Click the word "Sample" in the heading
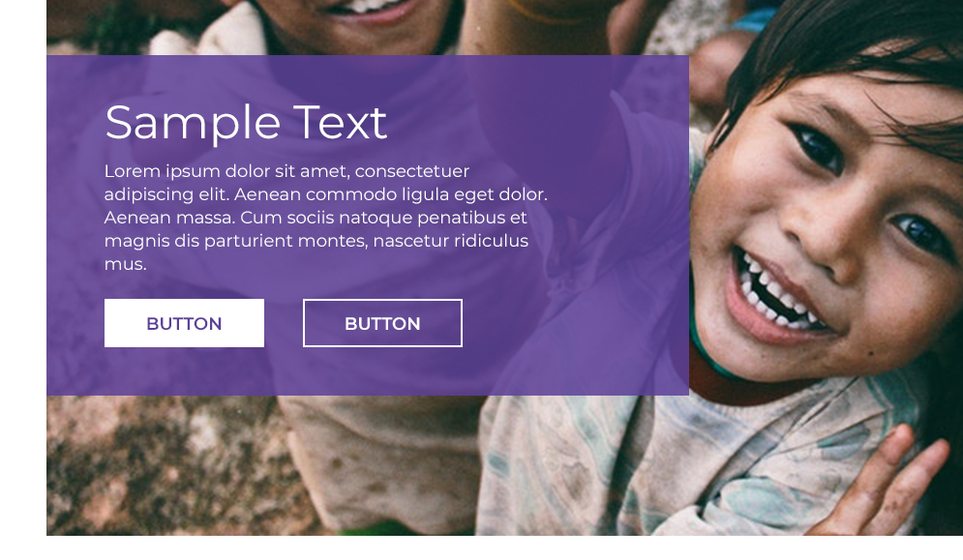 [193, 124]
